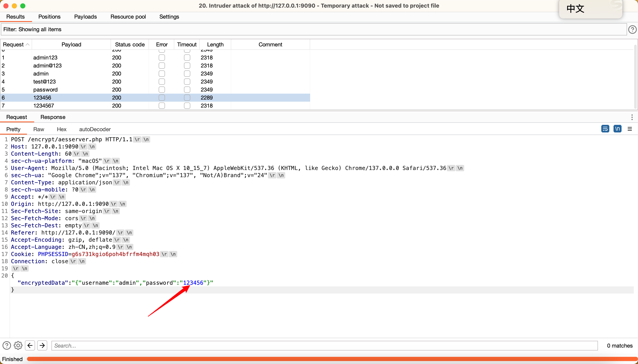Click the results table vertical scrollbar
The height and width of the screenshot is (364, 638).
tap(635, 76)
